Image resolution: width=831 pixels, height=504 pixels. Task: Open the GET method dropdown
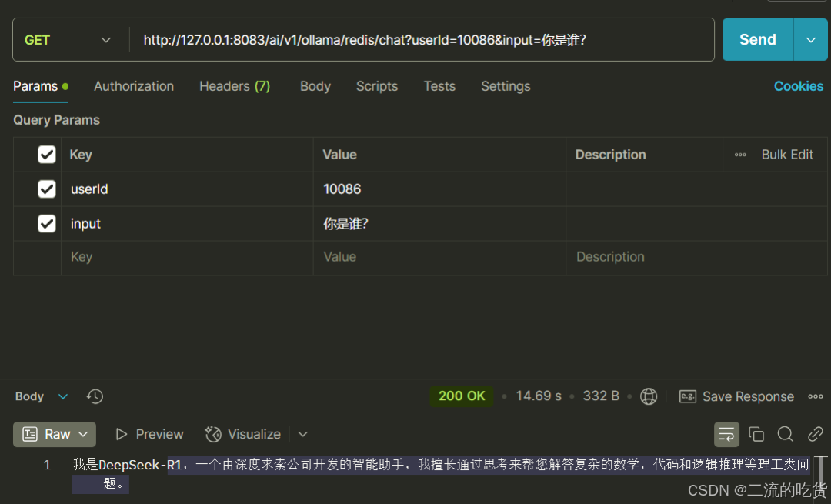click(x=68, y=40)
